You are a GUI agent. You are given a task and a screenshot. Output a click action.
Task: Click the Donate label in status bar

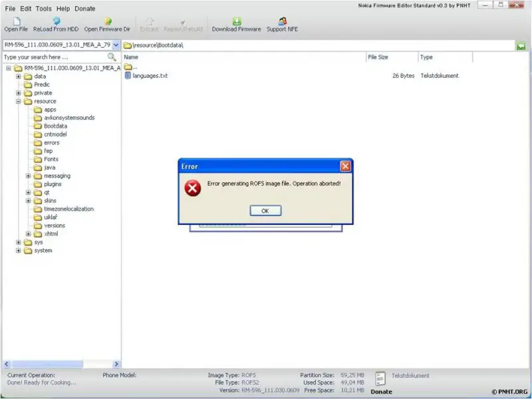tap(381, 392)
